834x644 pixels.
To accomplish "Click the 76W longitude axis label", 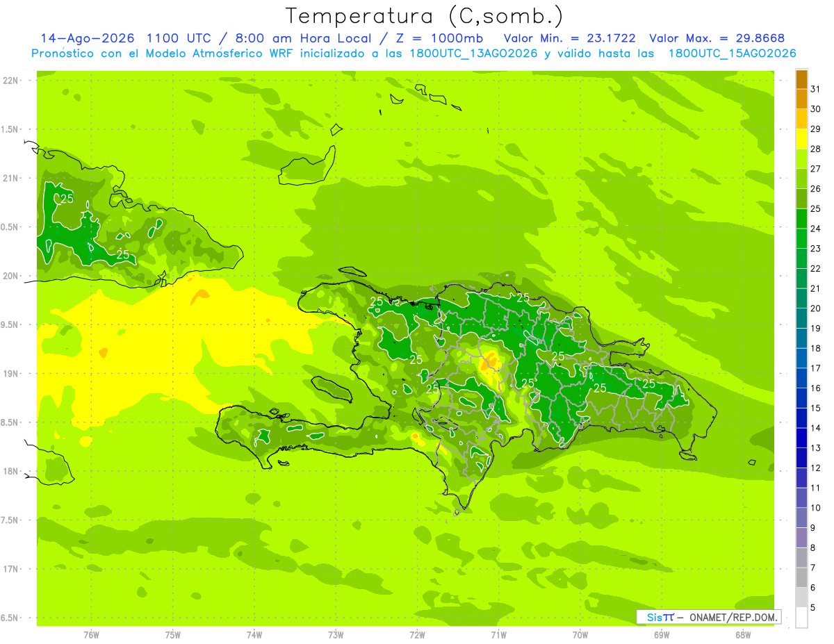I will coord(91,635).
